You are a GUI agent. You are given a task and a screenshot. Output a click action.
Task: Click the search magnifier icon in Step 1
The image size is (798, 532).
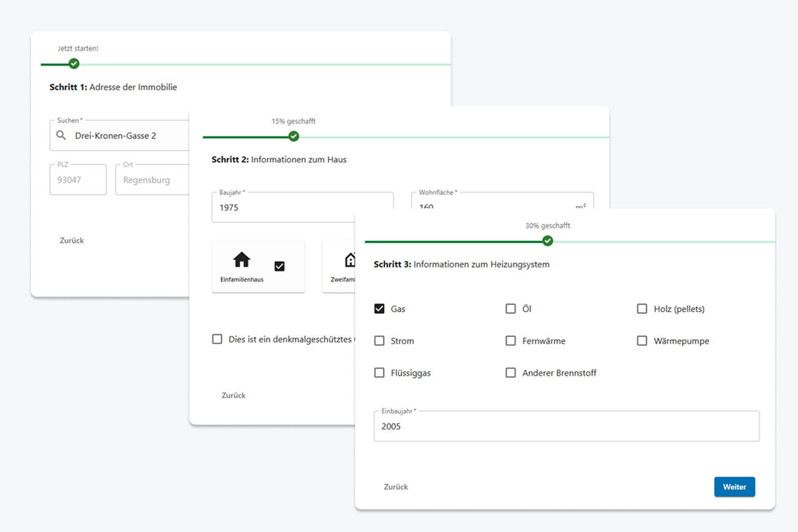(61, 135)
